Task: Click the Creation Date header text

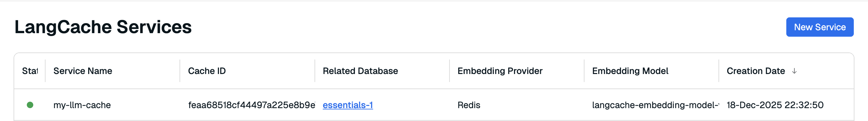Action: [756, 71]
